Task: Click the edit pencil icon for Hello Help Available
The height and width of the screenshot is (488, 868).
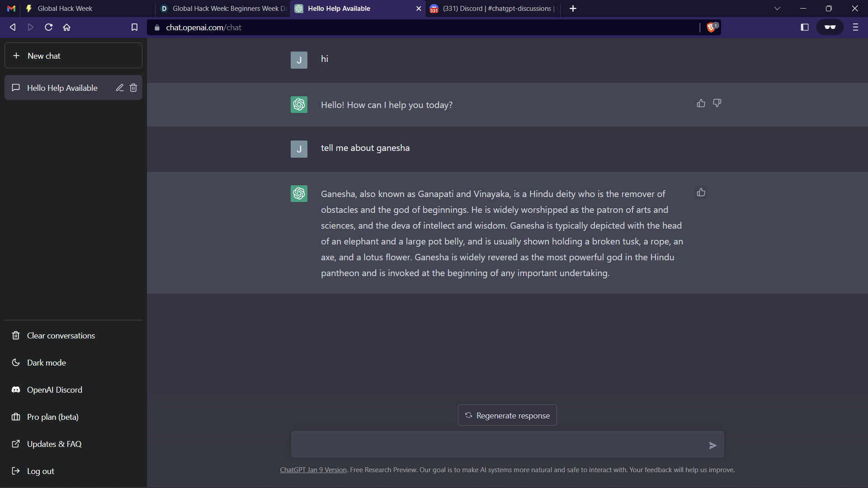Action: point(119,88)
